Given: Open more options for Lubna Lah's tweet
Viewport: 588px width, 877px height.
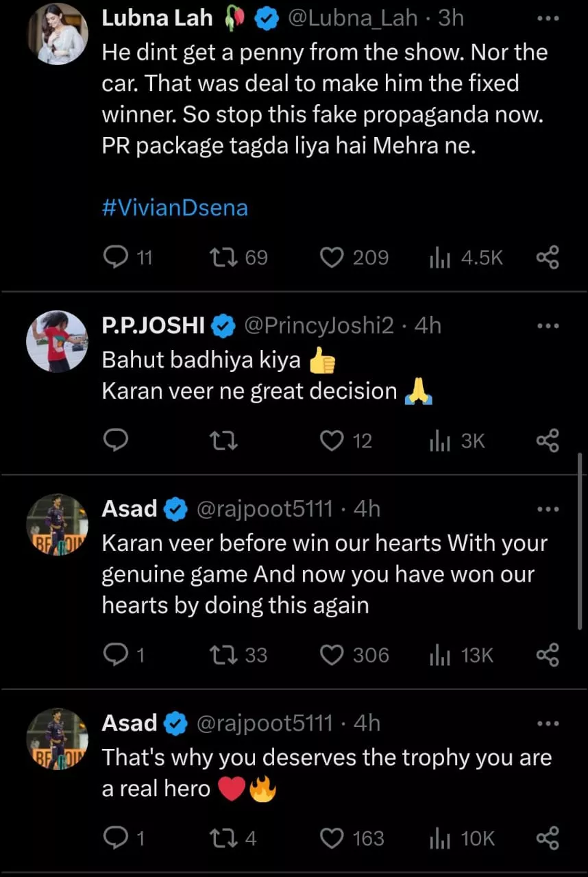Looking at the screenshot, I should click(548, 18).
